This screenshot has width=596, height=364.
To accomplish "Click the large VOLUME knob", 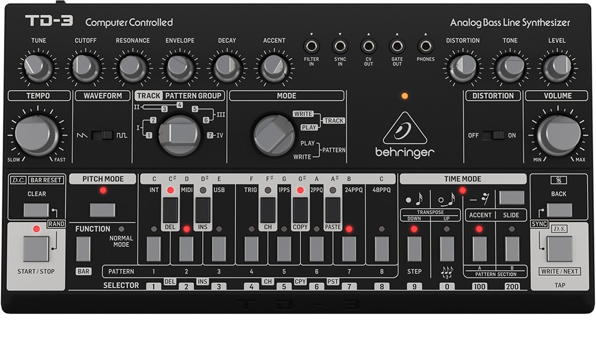I will click(559, 135).
